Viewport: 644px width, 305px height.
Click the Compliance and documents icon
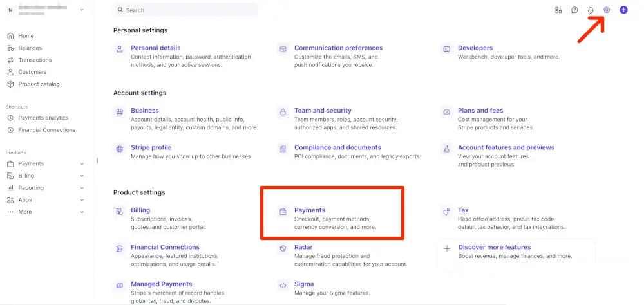pos(283,149)
